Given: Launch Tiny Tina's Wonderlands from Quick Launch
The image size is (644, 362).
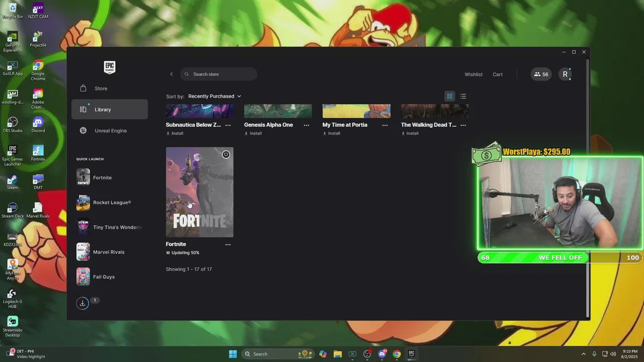Looking at the screenshot, I should point(109,227).
